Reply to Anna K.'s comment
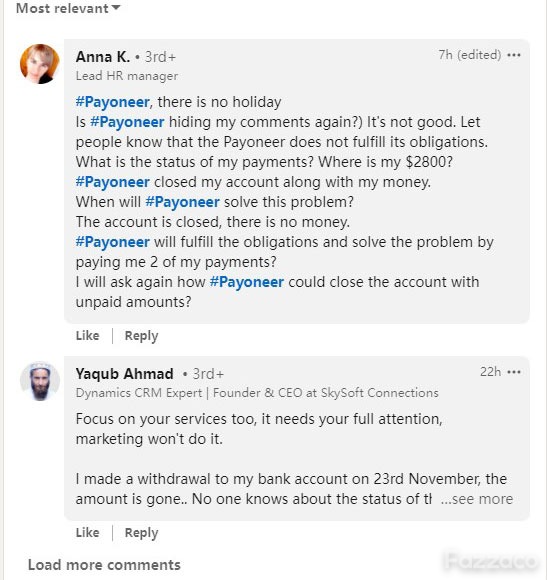This screenshot has height=580, width=547. pos(141,336)
